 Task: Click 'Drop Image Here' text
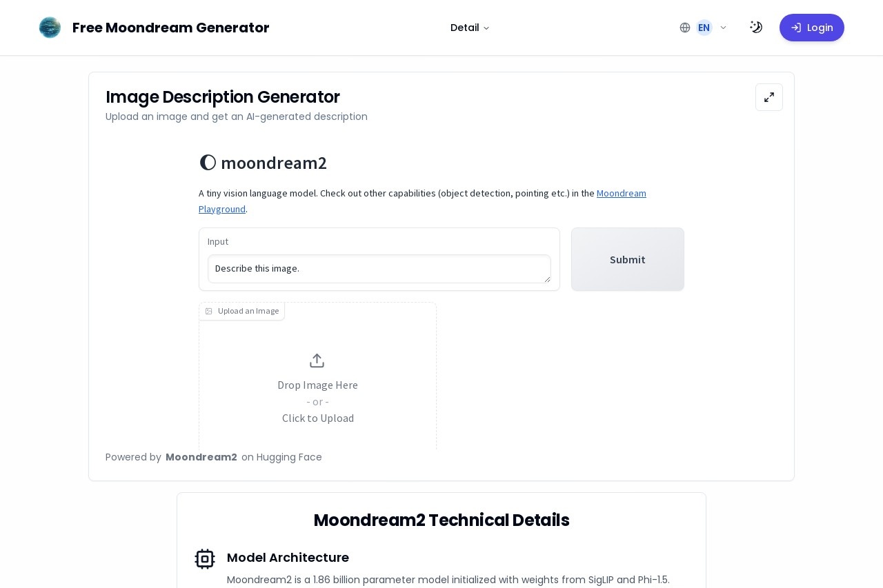(x=317, y=385)
